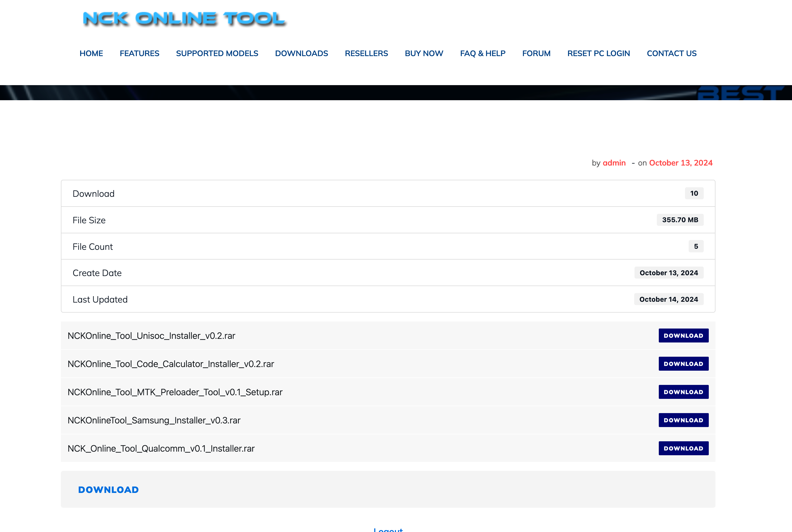Open SUPPORTED MODELS page
792x532 pixels.
(217, 53)
